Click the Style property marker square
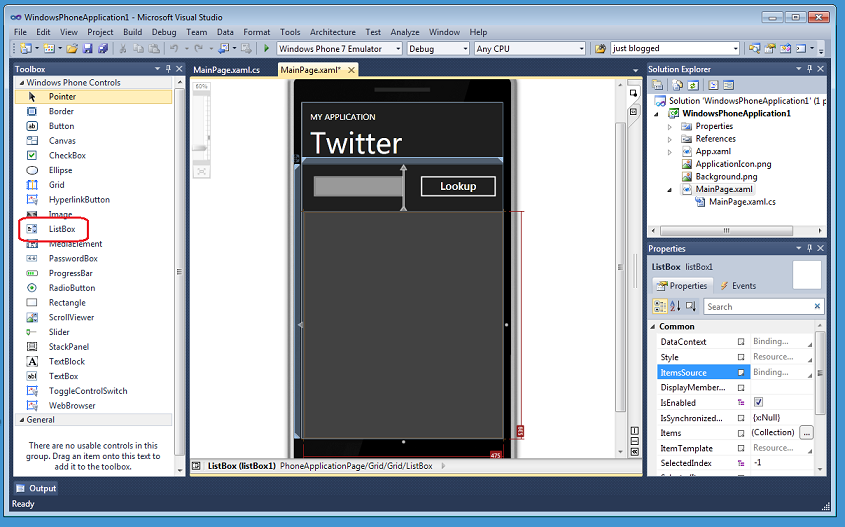The width and height of the screenshot is (845, 527). click(741, 357)
